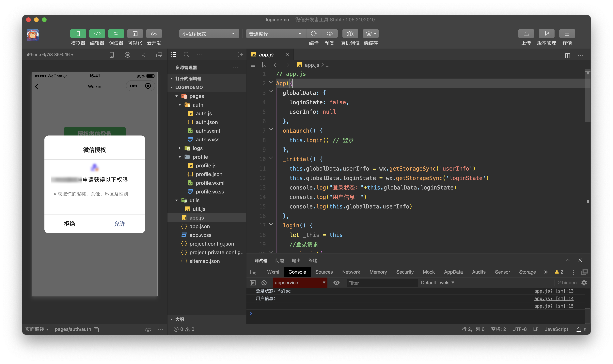613x364 pixels.
Task: Open the explorer file list icon
Action: (174, 54)
